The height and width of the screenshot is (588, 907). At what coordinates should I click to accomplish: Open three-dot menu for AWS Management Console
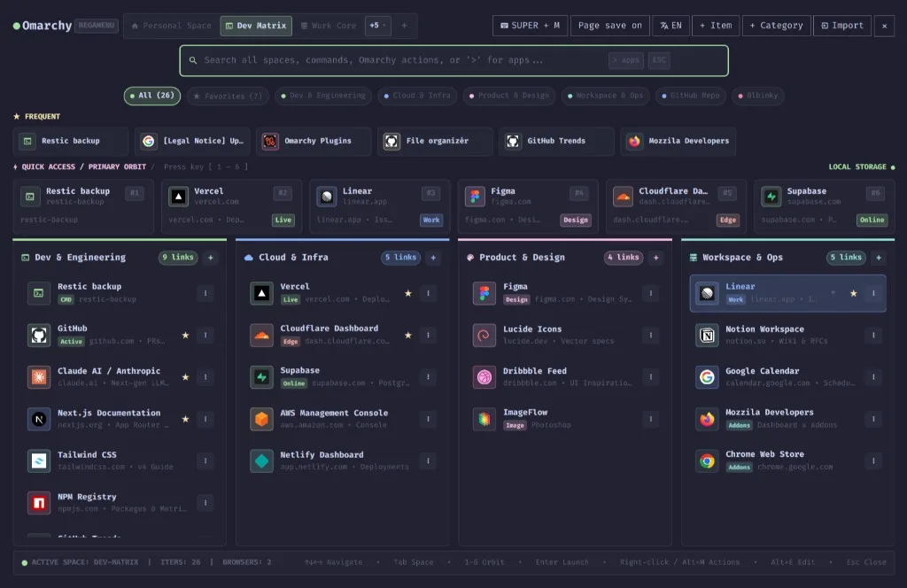pyautogui.click(x=428, y=419)
